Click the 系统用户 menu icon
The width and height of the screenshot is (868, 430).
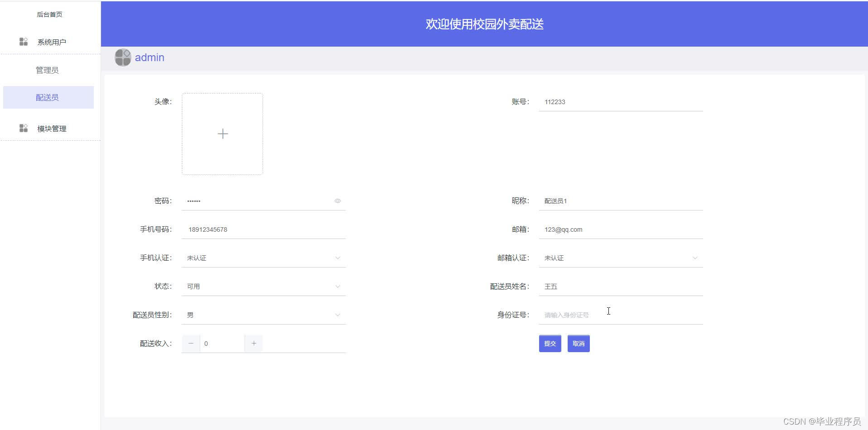(24, 42)
